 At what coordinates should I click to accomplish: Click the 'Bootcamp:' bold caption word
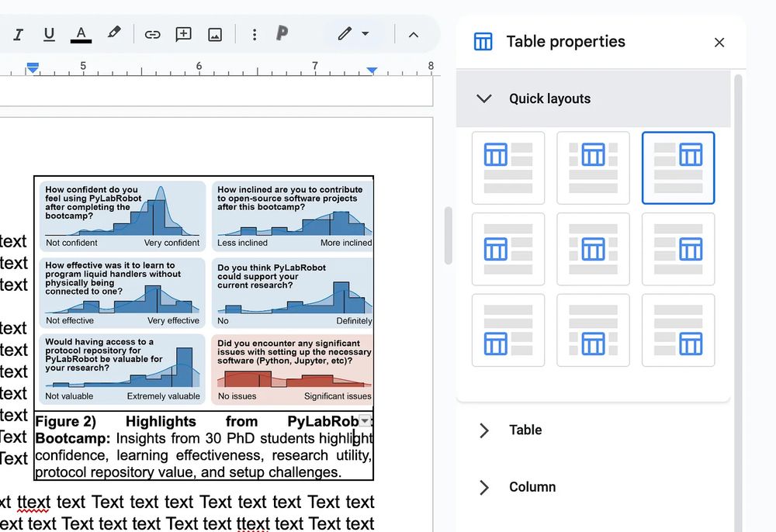pyautogui.click(x=73, y=439)
